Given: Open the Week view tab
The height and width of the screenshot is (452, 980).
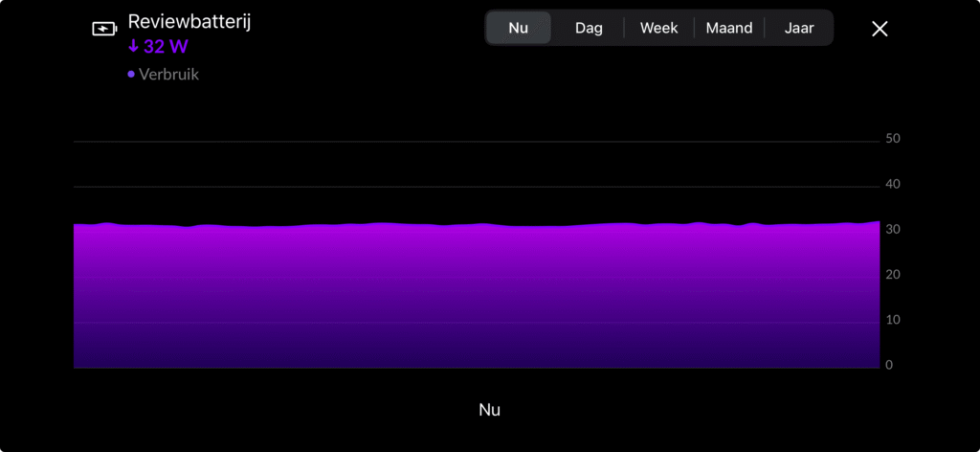Looking at the screenshot, I should pos(658,28).
